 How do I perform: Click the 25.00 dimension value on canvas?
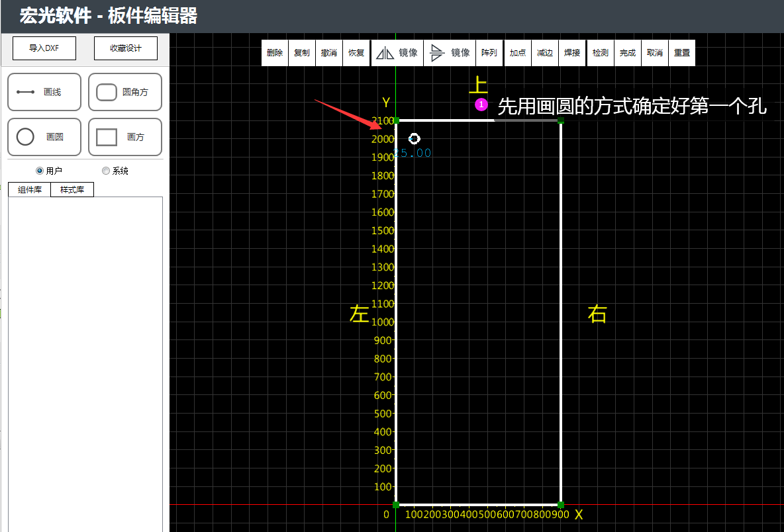[413, 153]
